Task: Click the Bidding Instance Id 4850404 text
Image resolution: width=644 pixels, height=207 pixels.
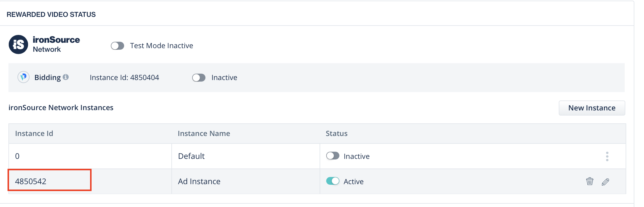Action: [124, 78]
